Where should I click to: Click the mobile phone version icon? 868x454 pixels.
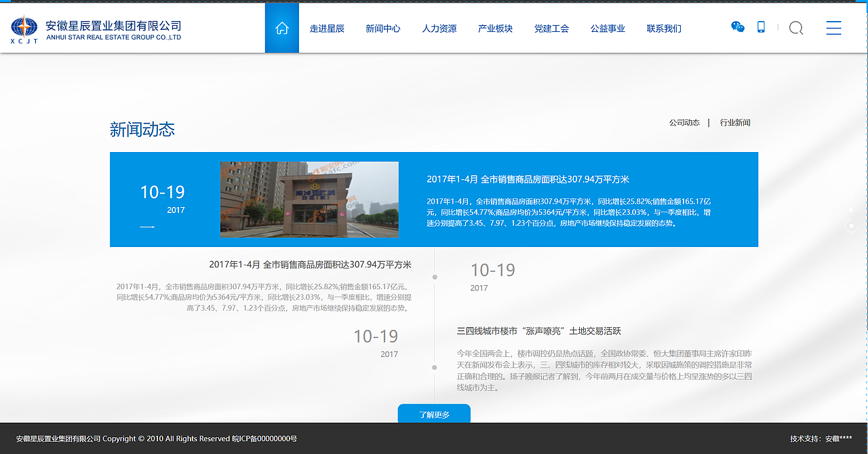pyautogui.click(x=761, y=27)
